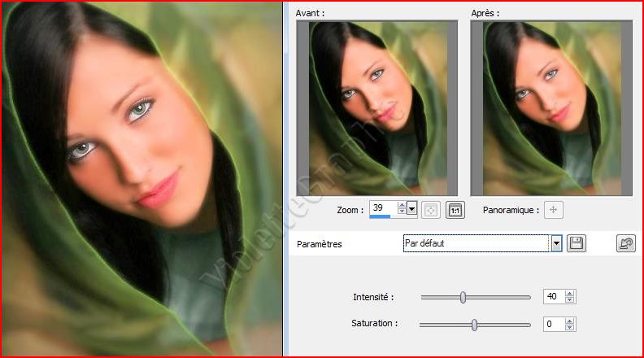644x358 pixels.
Task: Increase Saturation with the spinner up arrow
Action: click(570, 321)
